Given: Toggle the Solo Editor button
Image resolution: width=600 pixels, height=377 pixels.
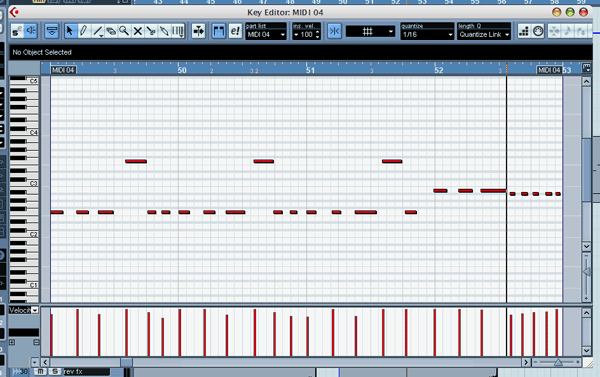Looking at the screenshot, I should [17, 31].
